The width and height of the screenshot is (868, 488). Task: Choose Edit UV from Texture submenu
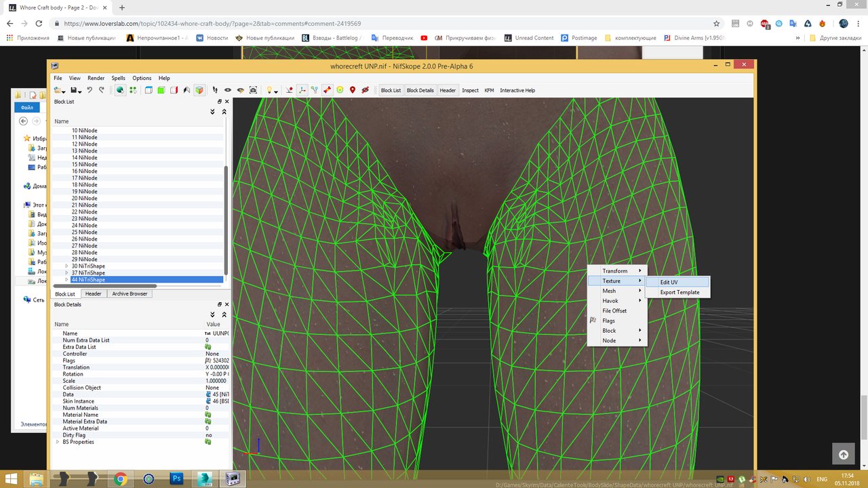pyautogui.click(x=676, y=282)
